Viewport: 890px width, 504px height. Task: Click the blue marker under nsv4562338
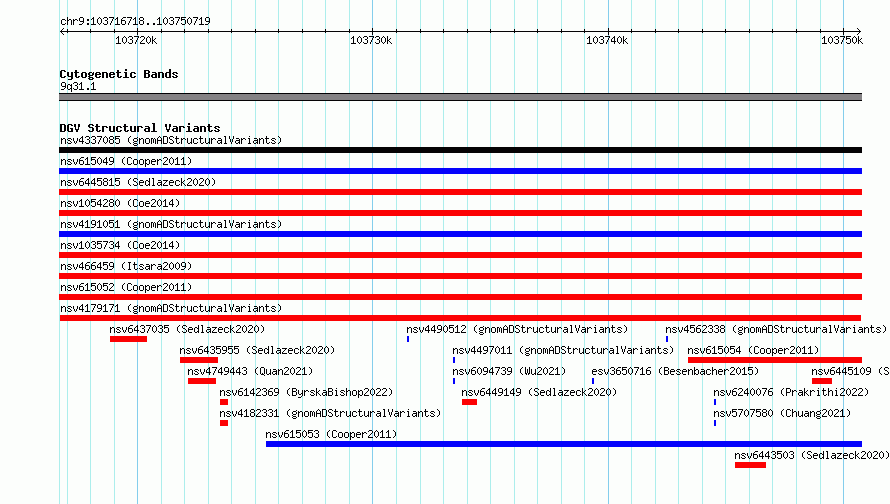[667, 339]
